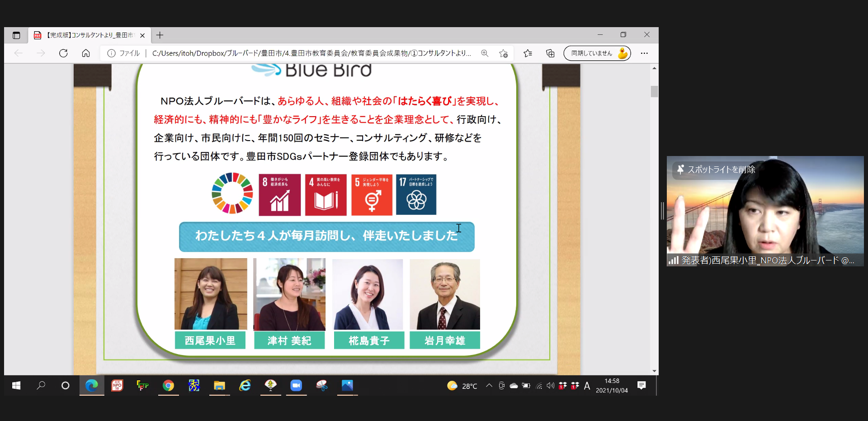868x421 pixels.
Task: Click the photo of 岩月幸雄
Action: click(445, 294)
